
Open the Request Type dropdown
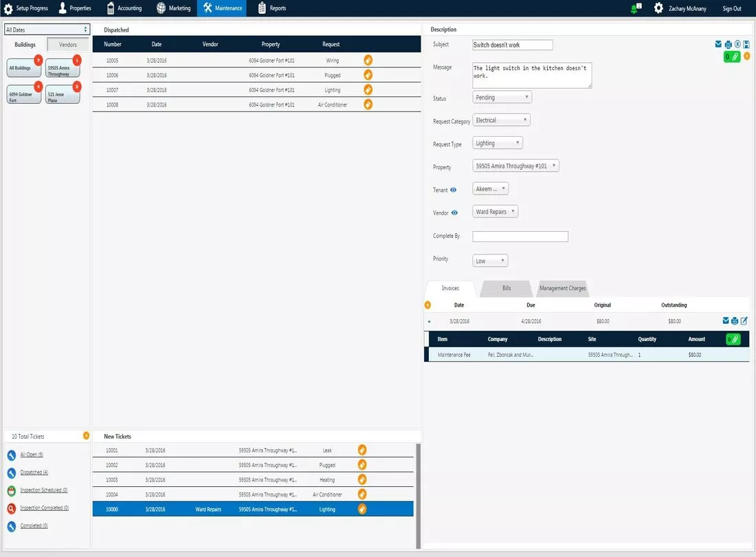(x=498, y=143)
